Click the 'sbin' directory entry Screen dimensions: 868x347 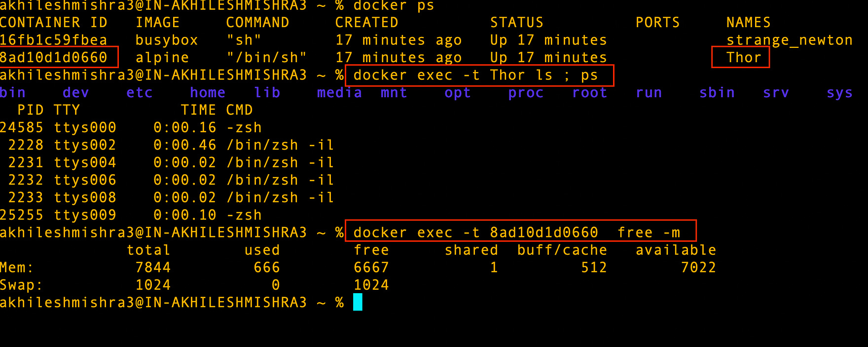click(x=717, y=92)
